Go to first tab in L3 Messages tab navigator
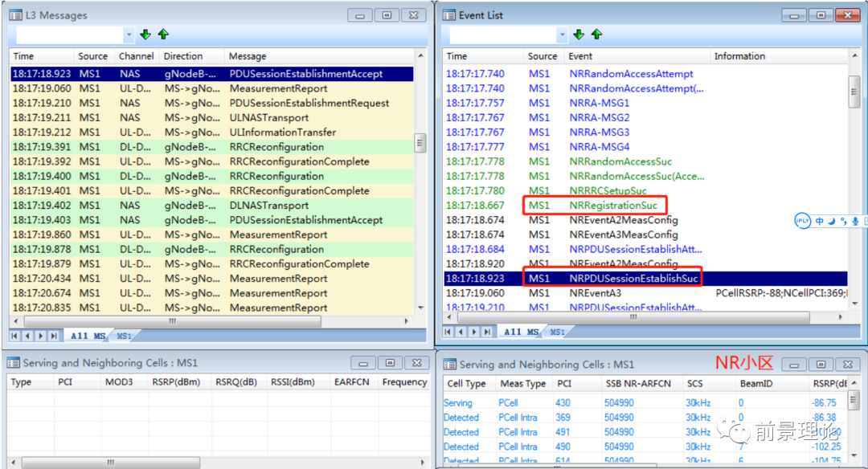 (15, 336)
